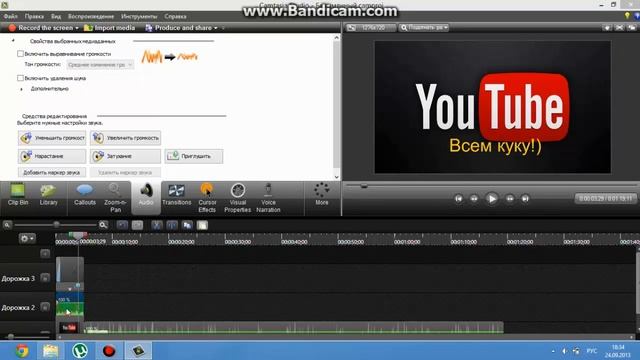This screenshot has height=360, width=640.
Task: Open Visual Properties tool
Action: (x=238, y=198)
